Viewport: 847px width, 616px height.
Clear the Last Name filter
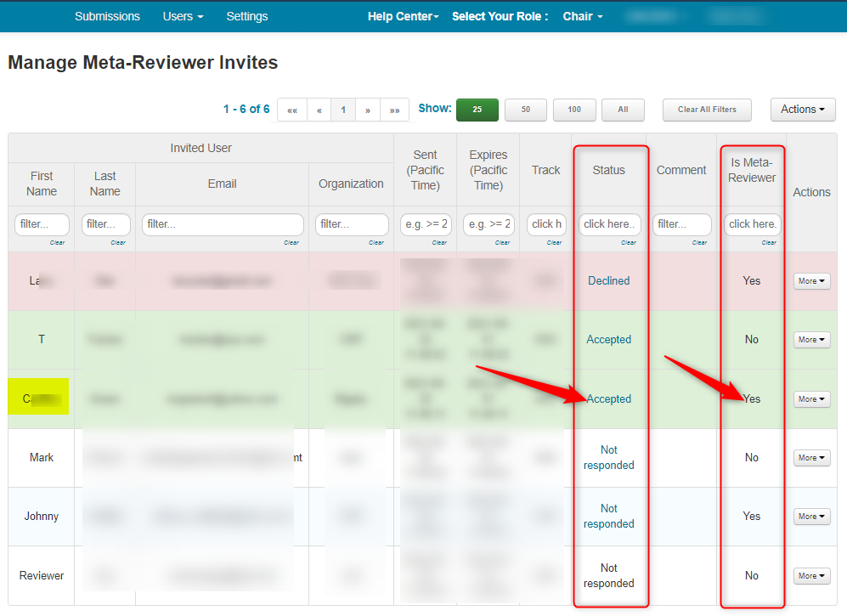[x=118, y=243]
